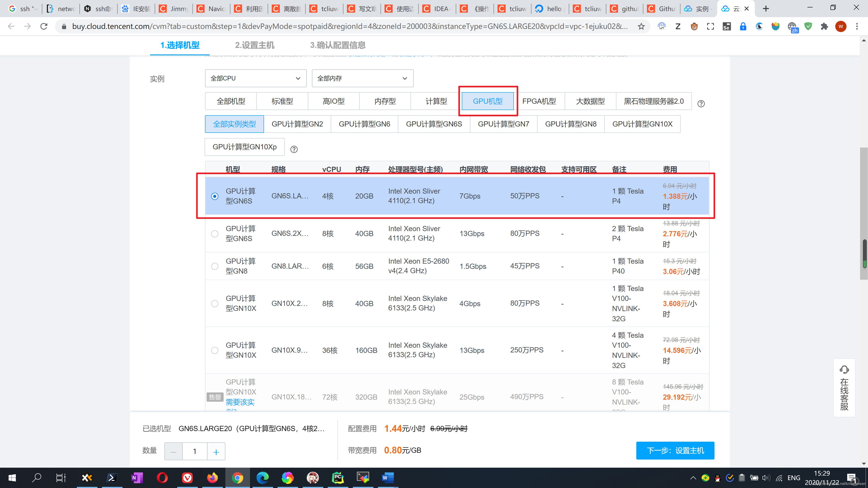
Task: Switch to the 大数据型 tab
Action: tap(590, 101)
